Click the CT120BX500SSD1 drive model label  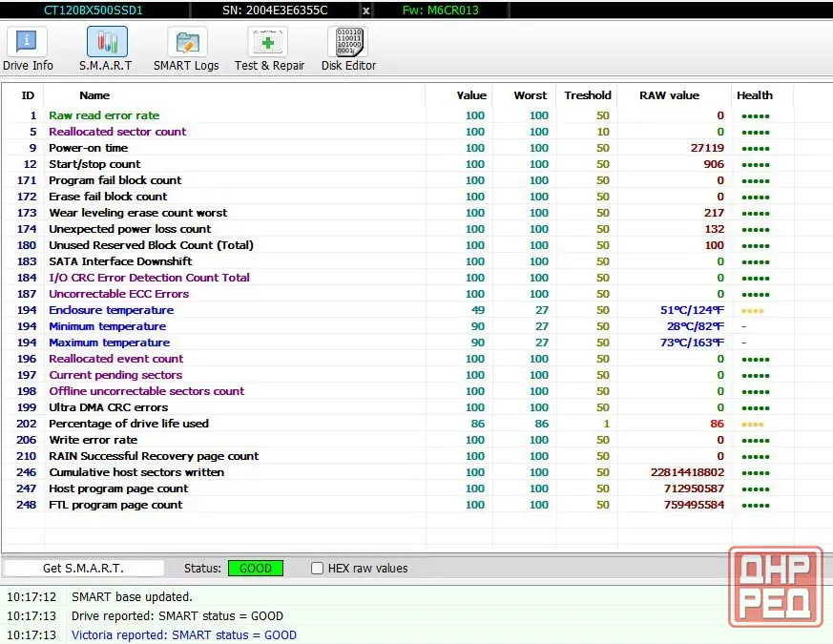(93, 10)
